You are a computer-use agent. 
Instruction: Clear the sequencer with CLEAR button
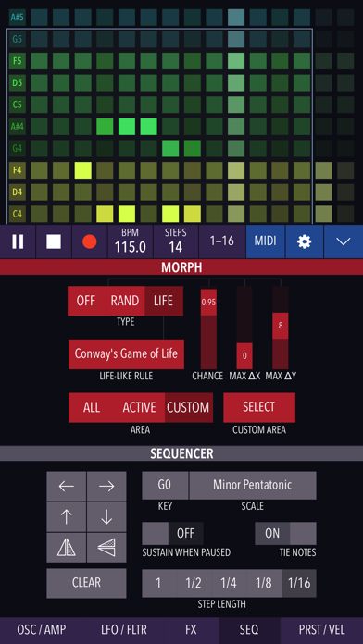[86, 583]
